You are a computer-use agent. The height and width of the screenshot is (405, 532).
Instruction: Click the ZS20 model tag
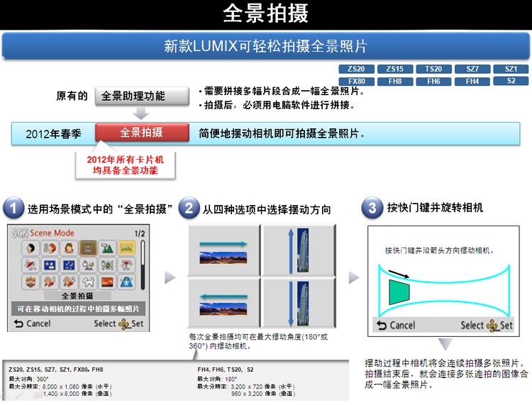point(356,69)
